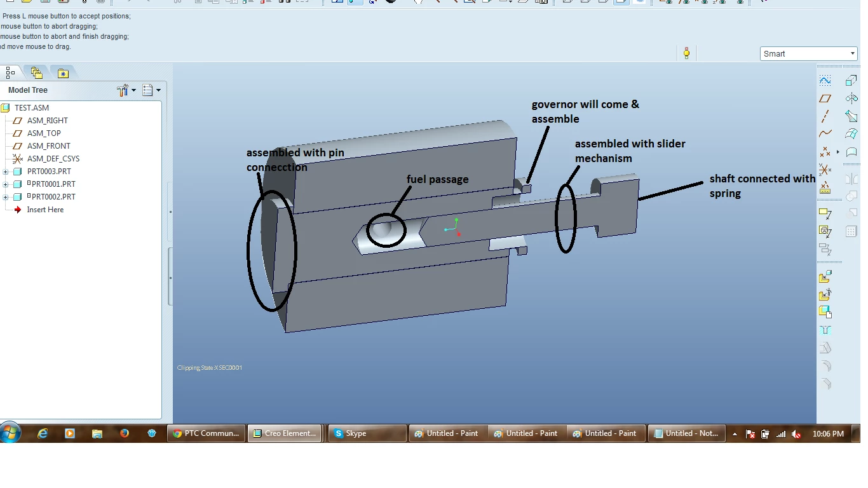Viewport: 868px width, 488px height.
Task: Open Windows Media Player from taskbar
Action: point(70,433)
